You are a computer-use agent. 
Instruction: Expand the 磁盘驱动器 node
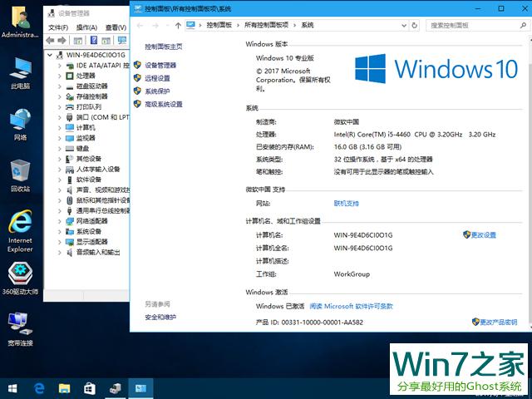click(59, 86)
